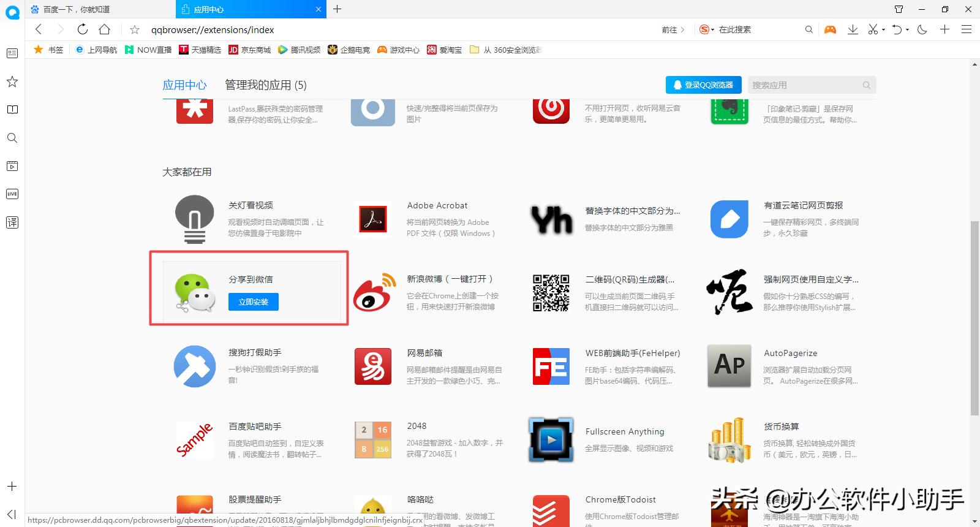Open the 书签 bookmarks item
Image resolution: width=980 pixels, height=527 pixels.
click(x=49, y=50)
